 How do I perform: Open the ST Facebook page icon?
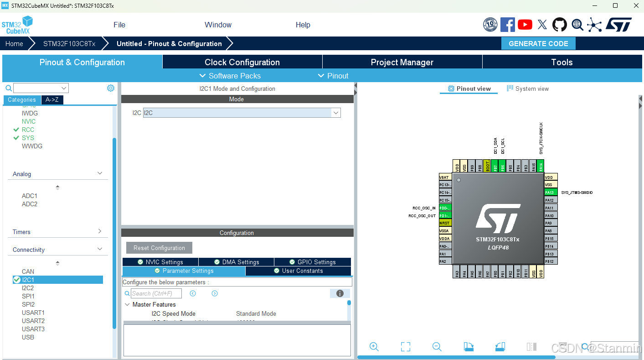[x=508, y=25]
